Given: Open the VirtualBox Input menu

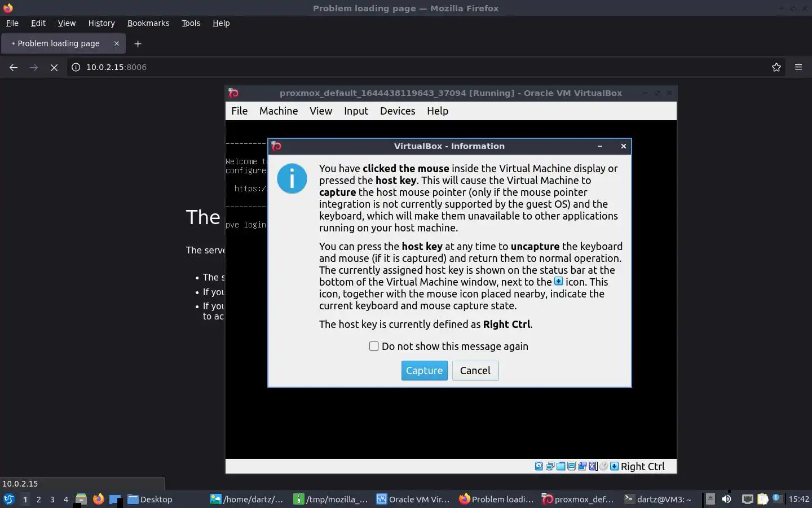Looking at the screenshot, I should click(356, 111).
